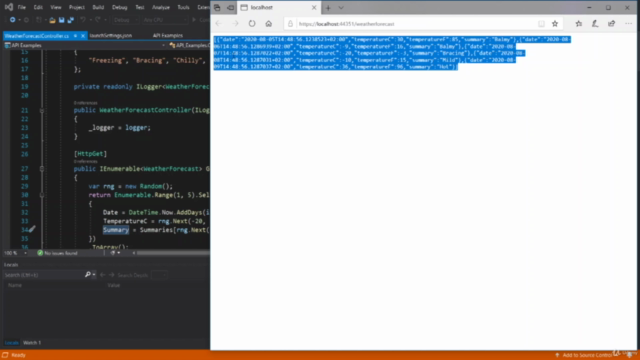Click the find previous arrow in Locals
Image resolution: width=640 pixels, height=360 pixels.
[x=102, y=275]
